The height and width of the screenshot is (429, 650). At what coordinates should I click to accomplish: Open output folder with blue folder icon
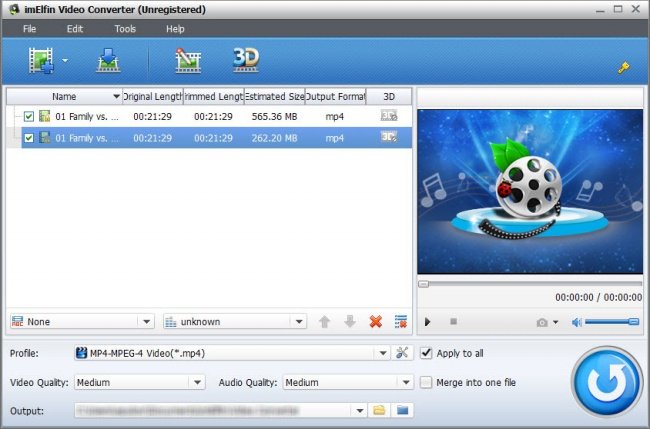click(403, 410)
